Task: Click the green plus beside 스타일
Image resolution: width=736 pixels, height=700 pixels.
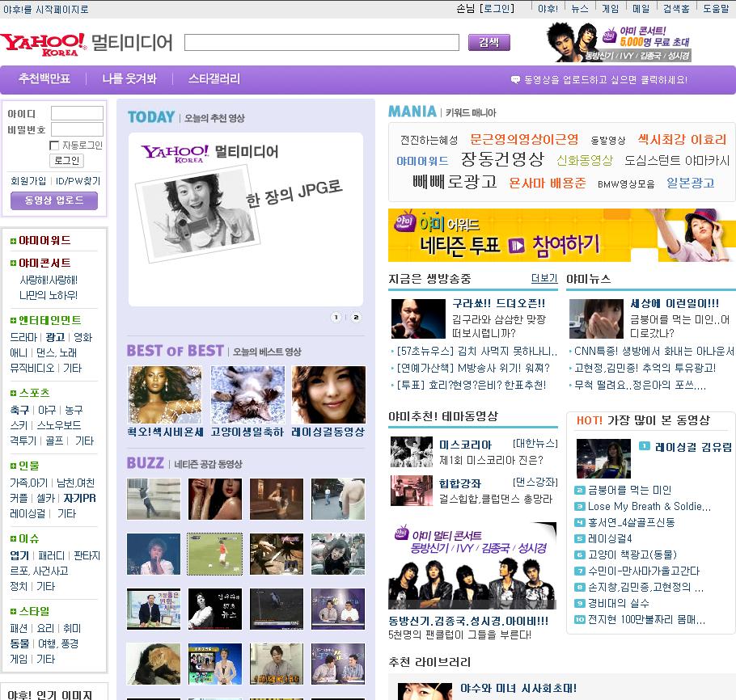Action: (13, 612)
